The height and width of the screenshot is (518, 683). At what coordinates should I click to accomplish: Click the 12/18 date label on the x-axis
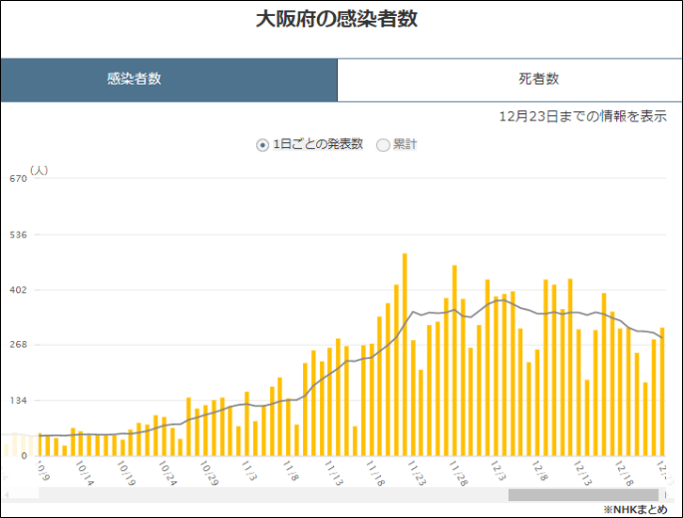pos(624,473)
